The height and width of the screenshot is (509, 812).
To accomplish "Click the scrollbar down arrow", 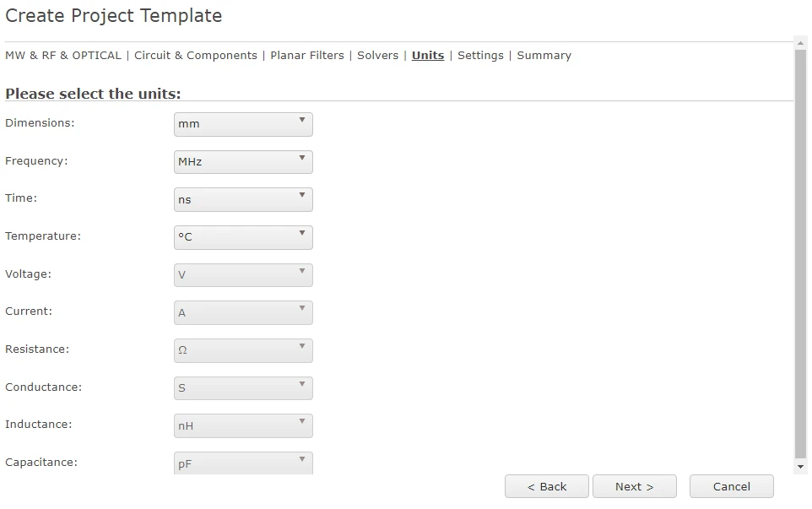I will (801, 467).
